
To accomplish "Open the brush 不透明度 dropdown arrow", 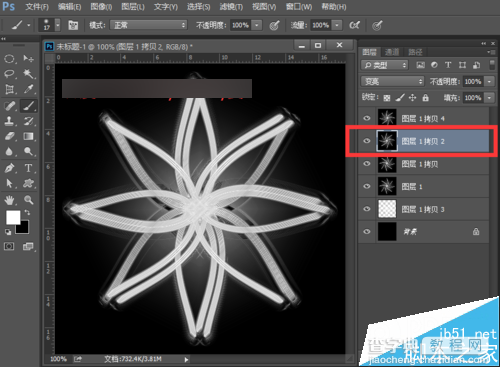I will 257,25.
